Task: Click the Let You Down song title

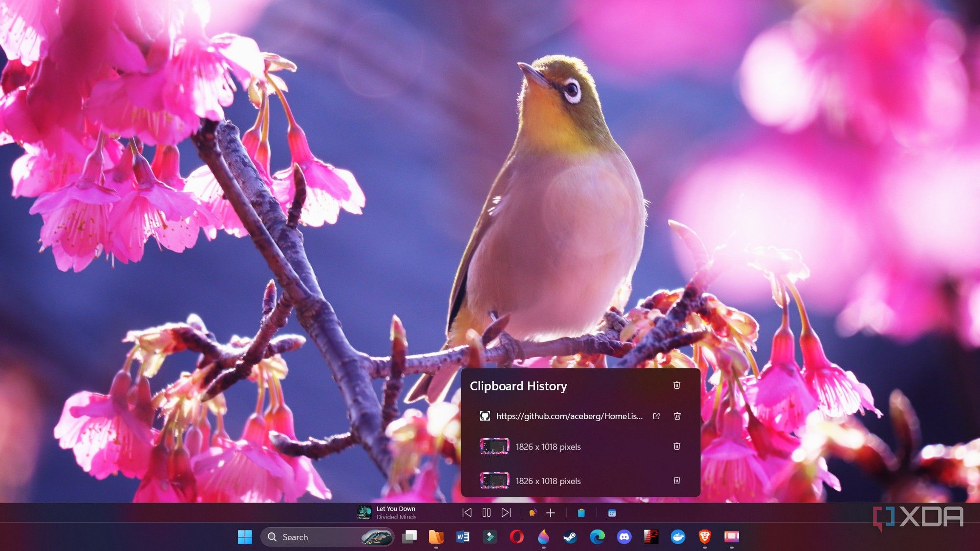Action: [396, 509]
